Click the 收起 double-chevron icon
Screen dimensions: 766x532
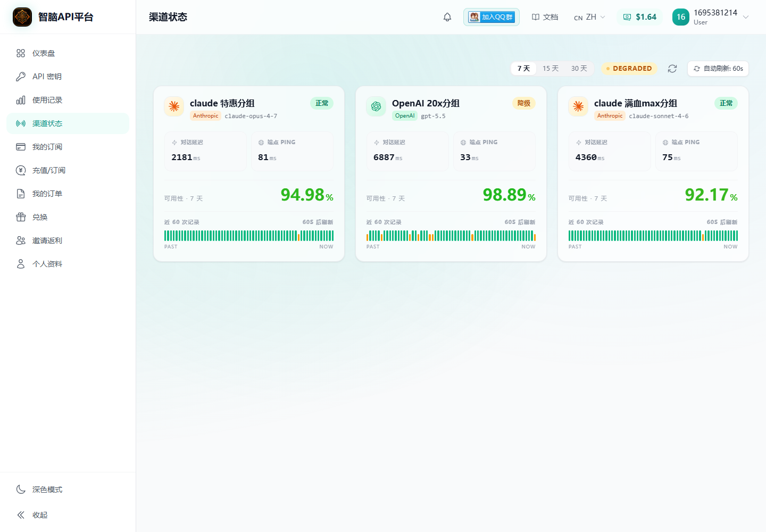click(x=21, y=515)
